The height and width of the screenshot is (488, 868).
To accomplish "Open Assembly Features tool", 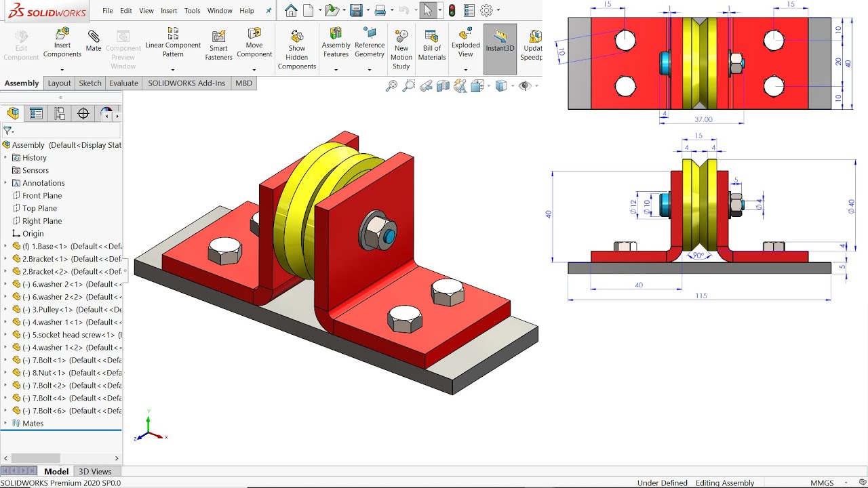I will 336,43.
